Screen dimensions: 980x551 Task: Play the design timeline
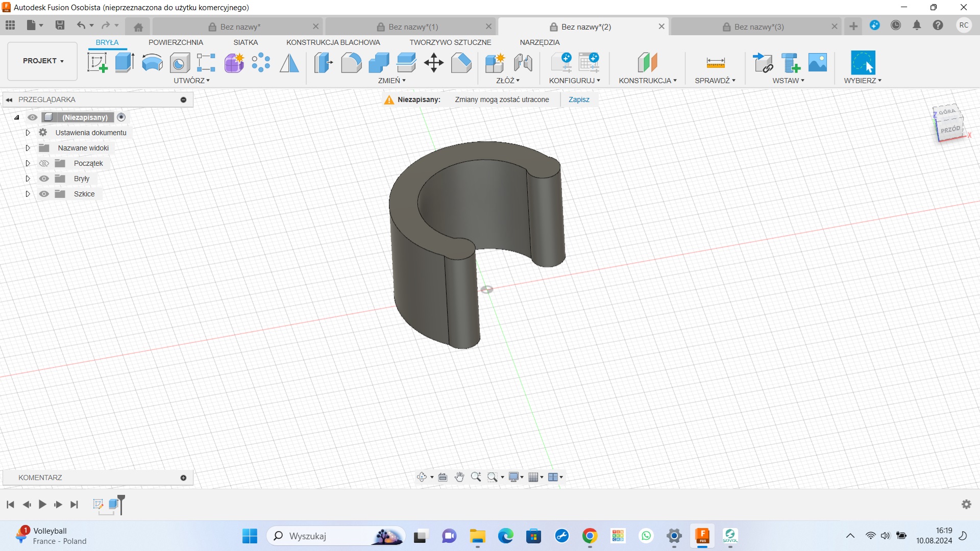42,505
